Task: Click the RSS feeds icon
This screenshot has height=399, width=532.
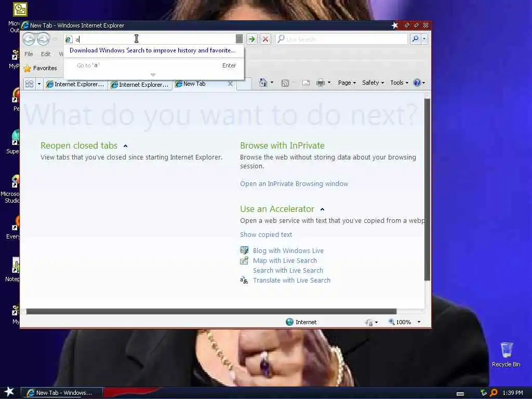Action: coord(285,83)
